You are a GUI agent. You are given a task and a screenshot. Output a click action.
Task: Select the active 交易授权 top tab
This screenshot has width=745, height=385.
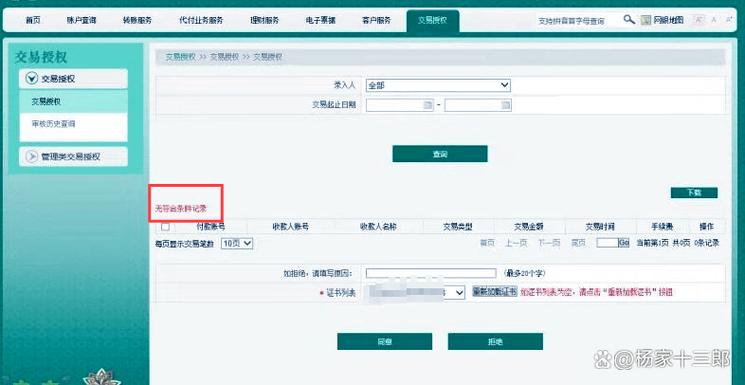click(x=433, y=20)
